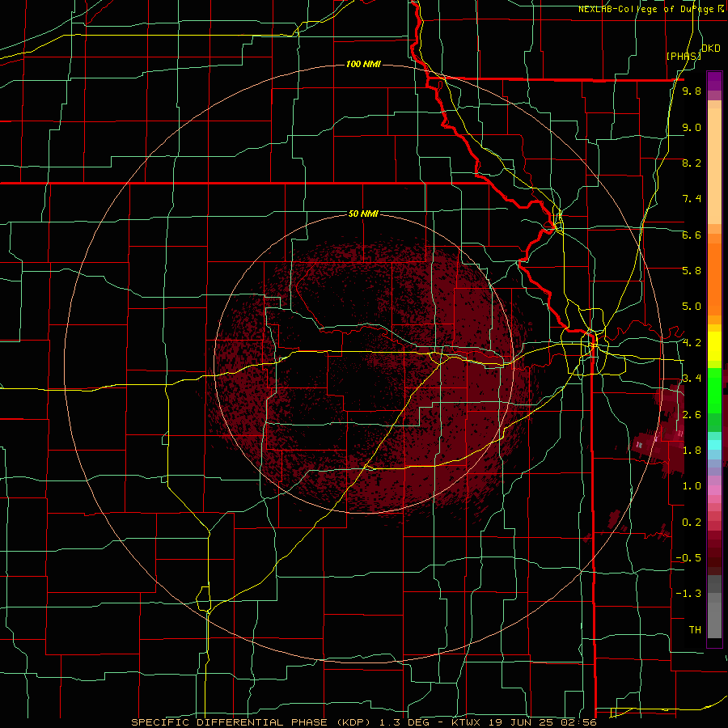Click the 4.2 color scale value
728x728 pixels.
click(692, 343)
